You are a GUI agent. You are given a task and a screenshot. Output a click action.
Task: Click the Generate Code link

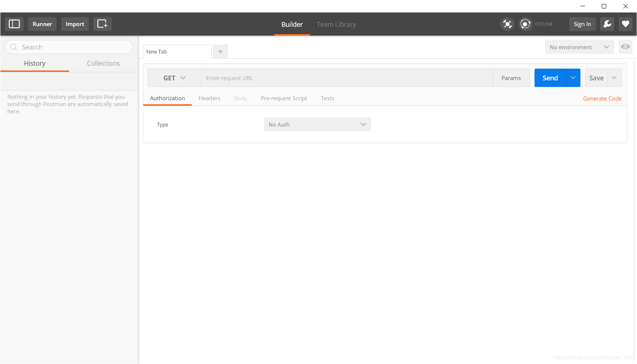pos(602,98)
